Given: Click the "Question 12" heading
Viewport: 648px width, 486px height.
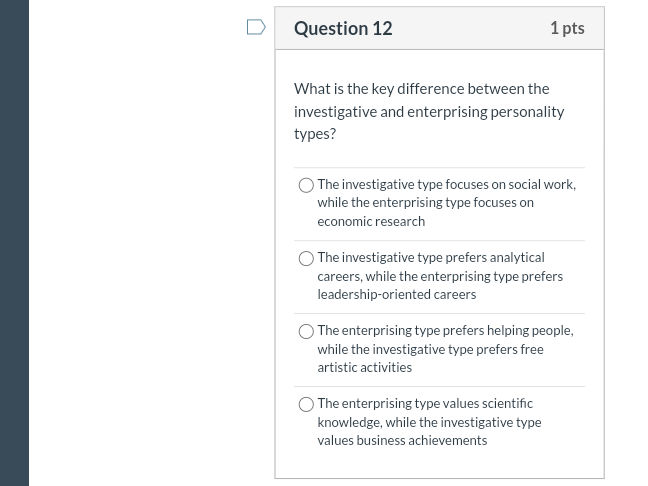Looking at the screenshot, I should click(343, 28).
